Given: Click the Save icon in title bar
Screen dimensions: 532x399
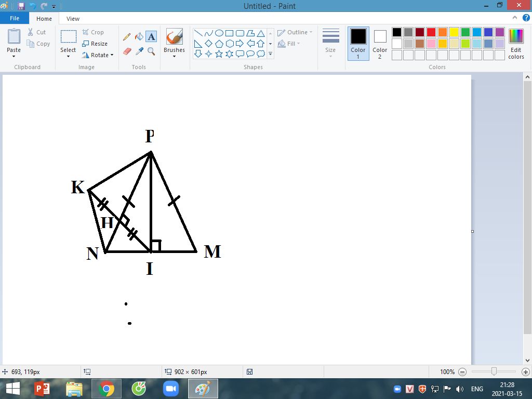Looking at the screenshot, I should tap(21, 6).
